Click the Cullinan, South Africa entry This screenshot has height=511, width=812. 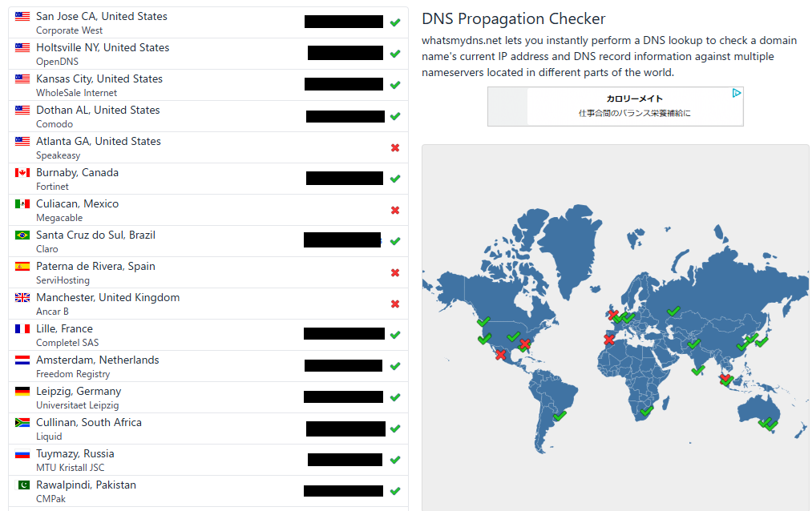(x=208, y=429)
